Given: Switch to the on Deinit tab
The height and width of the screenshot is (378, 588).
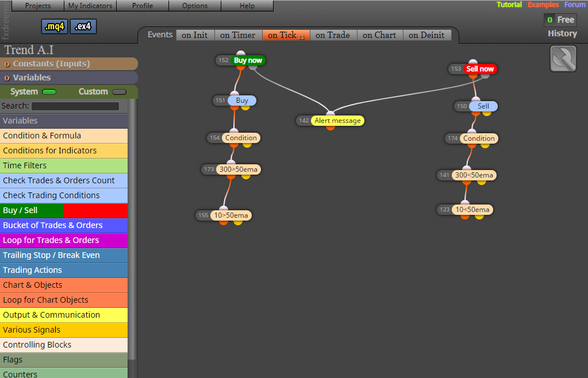Looking at the screenshot, I should click(x=426, y=35).
